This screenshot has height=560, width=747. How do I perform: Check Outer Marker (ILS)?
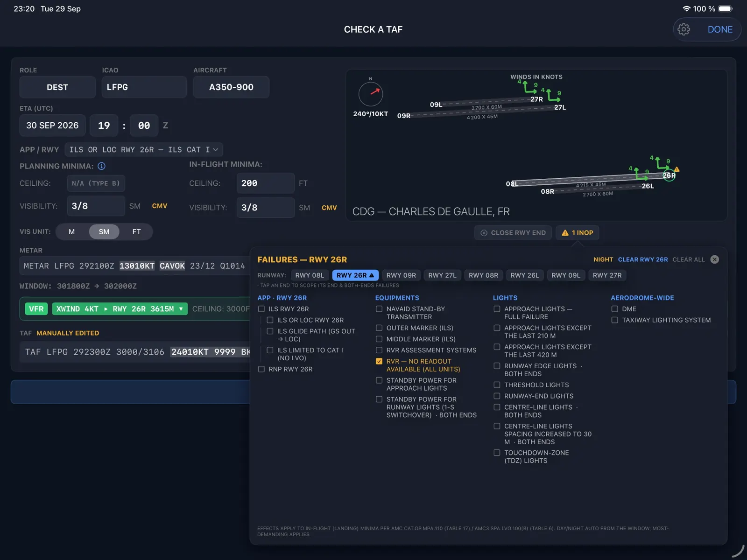pos(379,328)
